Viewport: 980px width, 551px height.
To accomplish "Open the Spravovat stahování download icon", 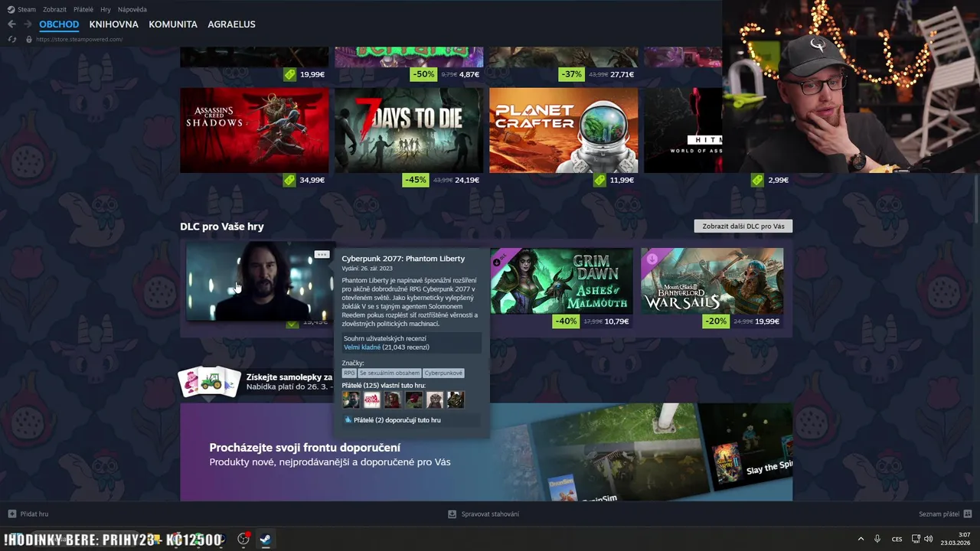I will 452,514.
